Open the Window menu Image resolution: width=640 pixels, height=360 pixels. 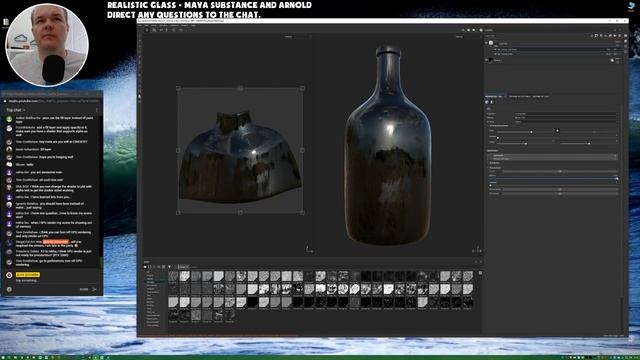(x=163, y=25)
